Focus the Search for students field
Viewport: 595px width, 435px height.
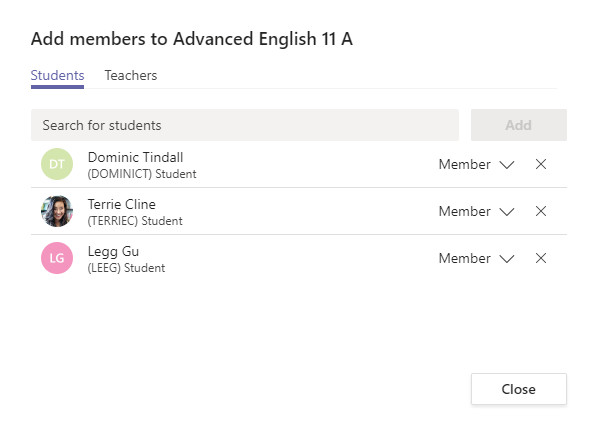[x=245, y=125]
